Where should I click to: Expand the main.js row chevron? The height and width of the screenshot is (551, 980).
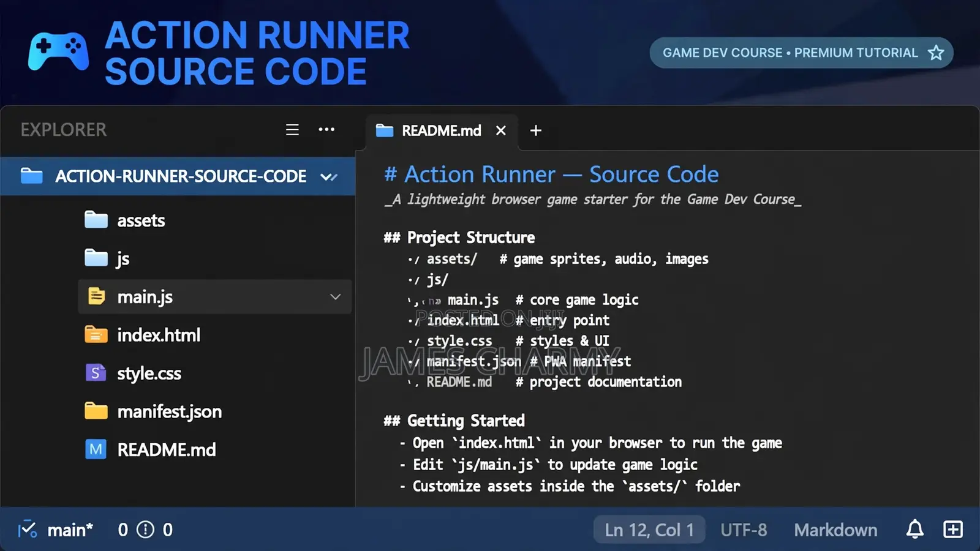[x=335, y=297]
